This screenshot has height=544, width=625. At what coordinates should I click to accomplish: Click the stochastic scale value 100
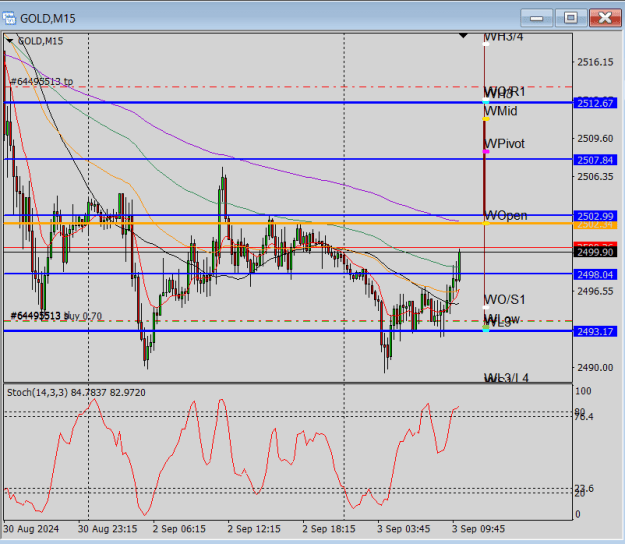[x=583, y=391]
